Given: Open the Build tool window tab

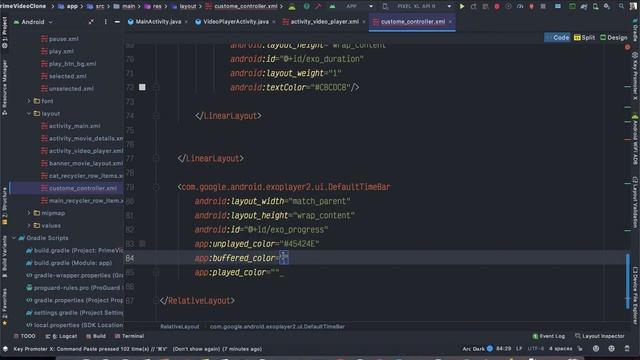Looking at the screenshot, I should [96, 336].
